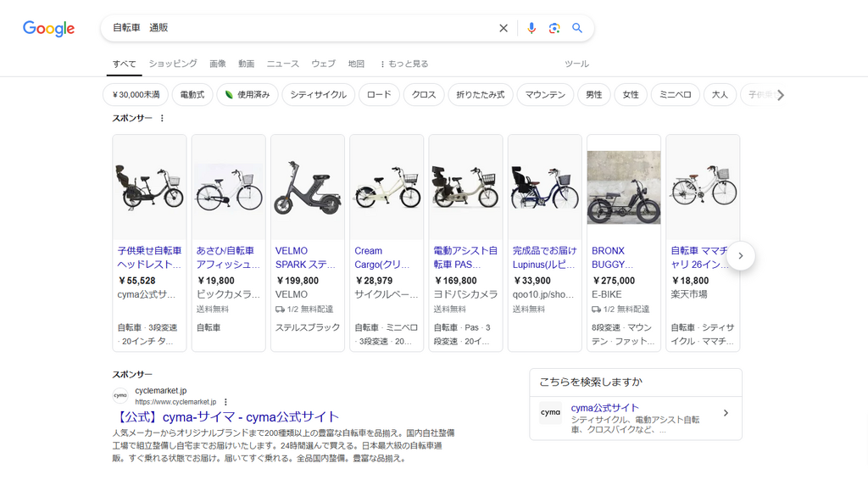Open the BRONX BUGGY product link
This screenshot has height=480, width=868.
pyautogui.click(x=612, y=258)
